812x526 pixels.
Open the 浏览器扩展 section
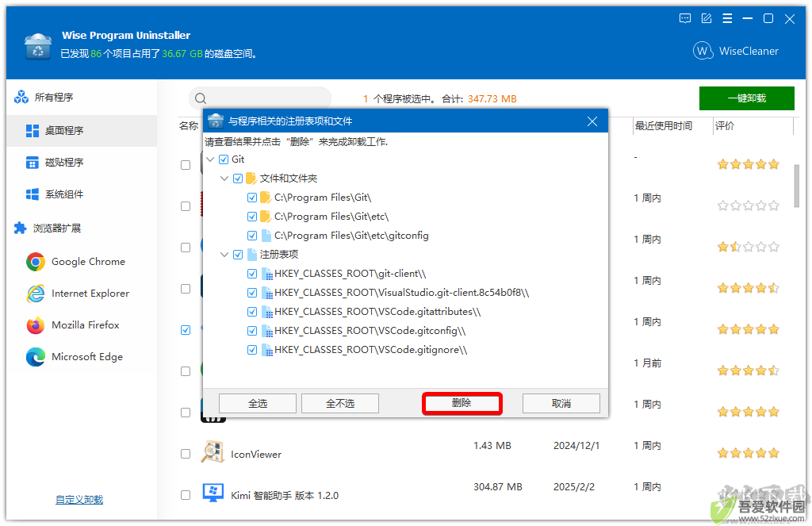(x=57, y=228)
